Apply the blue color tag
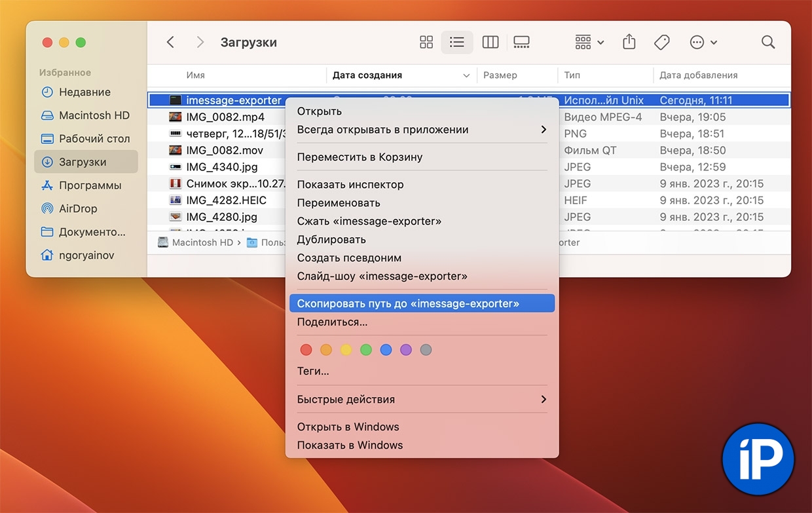Image resolution: width=812 pixels, height=513 pixels. pos(386,350)
